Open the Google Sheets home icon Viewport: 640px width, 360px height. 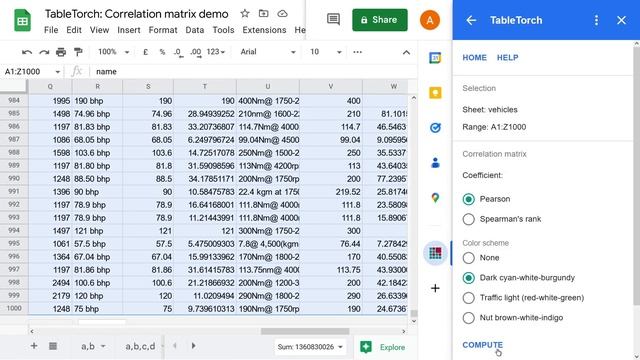click(x=22, y=20)
